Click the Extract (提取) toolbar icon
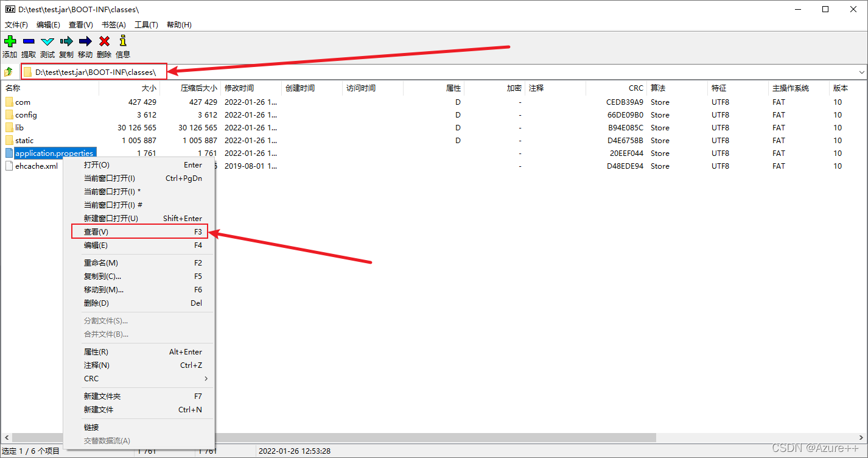Screen dimensions: 868x458 [x=29, y=41]
